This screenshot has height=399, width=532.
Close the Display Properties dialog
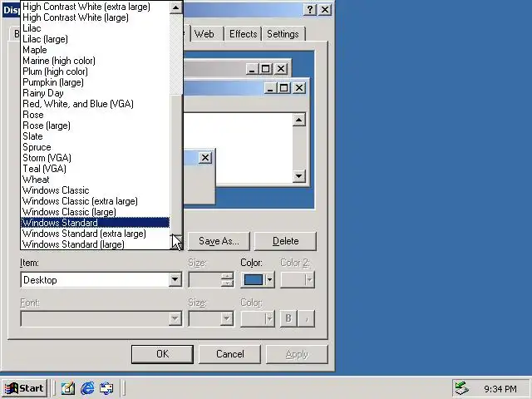pos(325,9)
